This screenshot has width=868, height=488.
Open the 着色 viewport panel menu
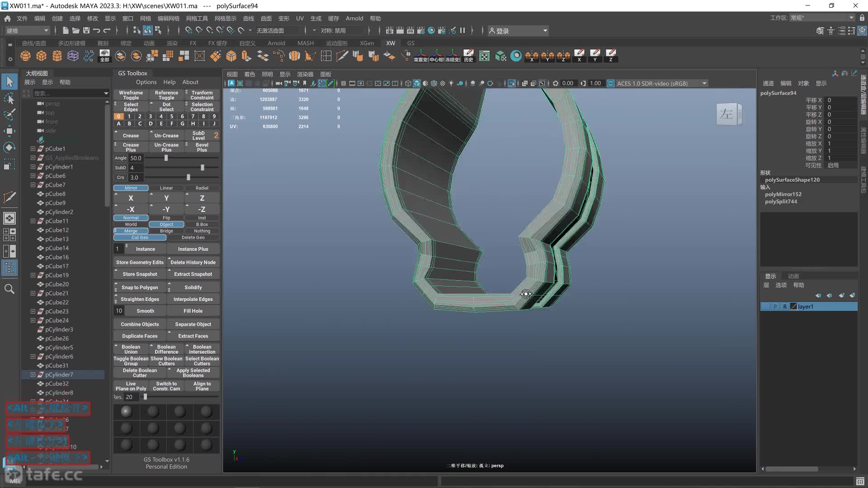(x=250, y=74)
